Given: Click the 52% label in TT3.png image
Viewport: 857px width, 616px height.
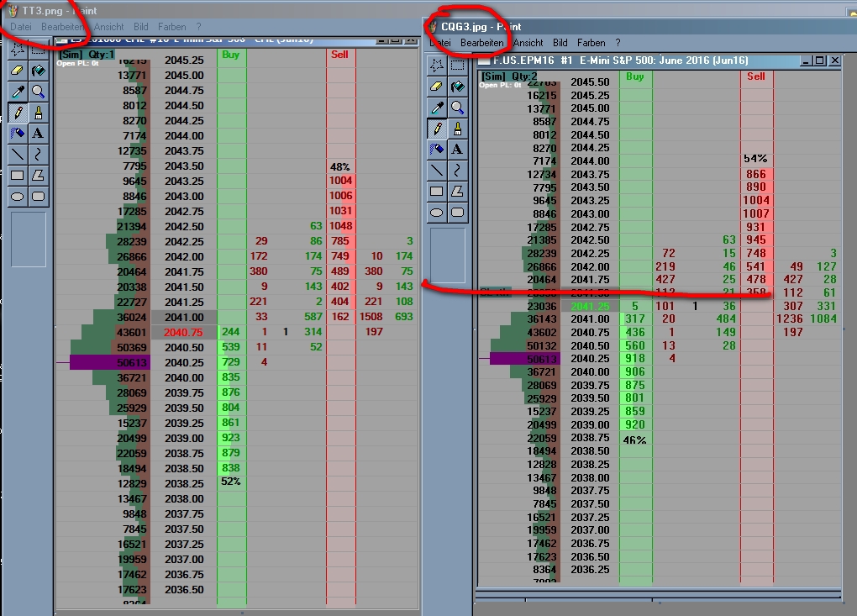Looking at the screenshot, I should (x=231, y=482).
